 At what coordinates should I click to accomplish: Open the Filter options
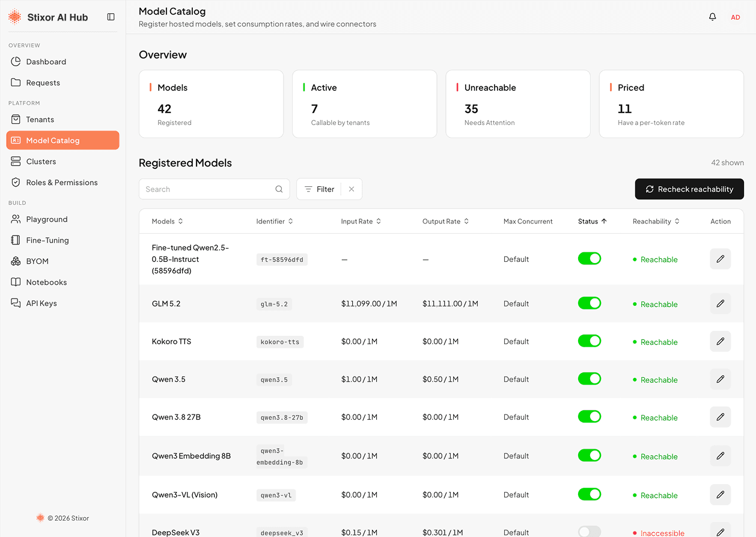(x=319, y=189)
